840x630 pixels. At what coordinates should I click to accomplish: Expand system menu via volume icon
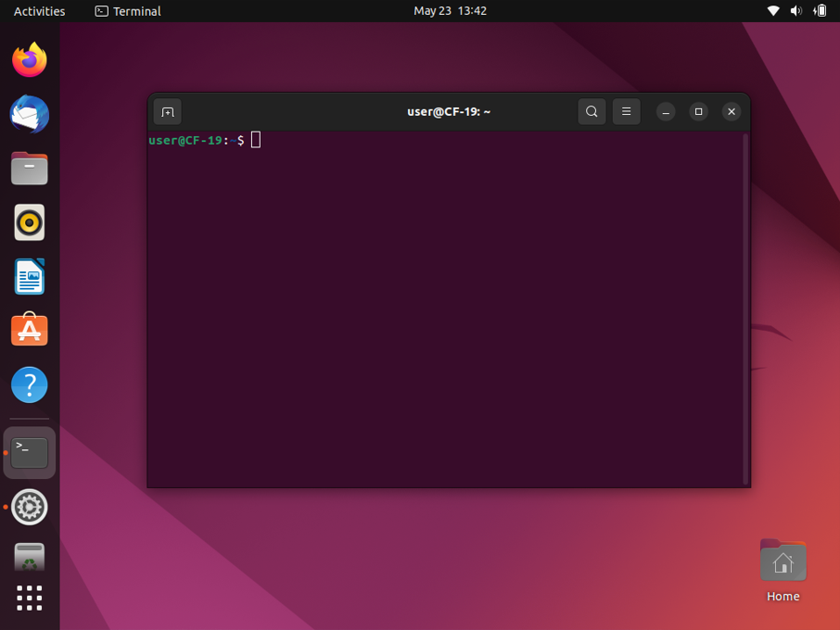[x=795, y=11]
